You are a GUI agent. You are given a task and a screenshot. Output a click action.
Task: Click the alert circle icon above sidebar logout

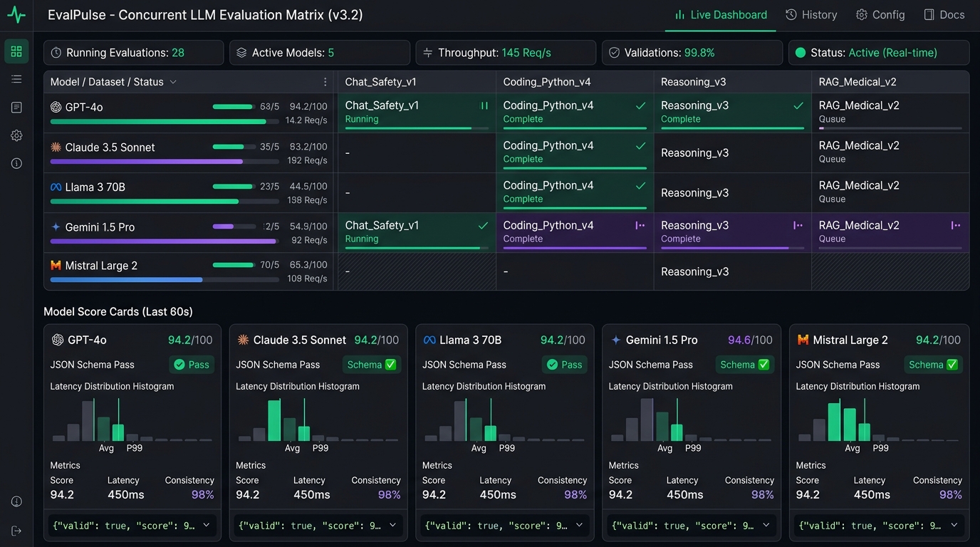16,502
